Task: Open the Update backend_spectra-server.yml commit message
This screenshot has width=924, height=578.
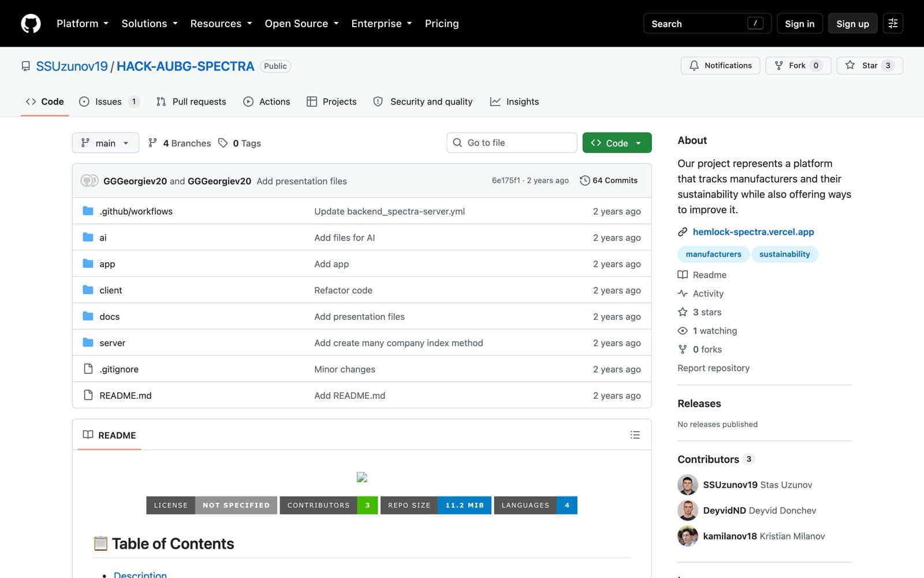Action: [x=389, y=212]
